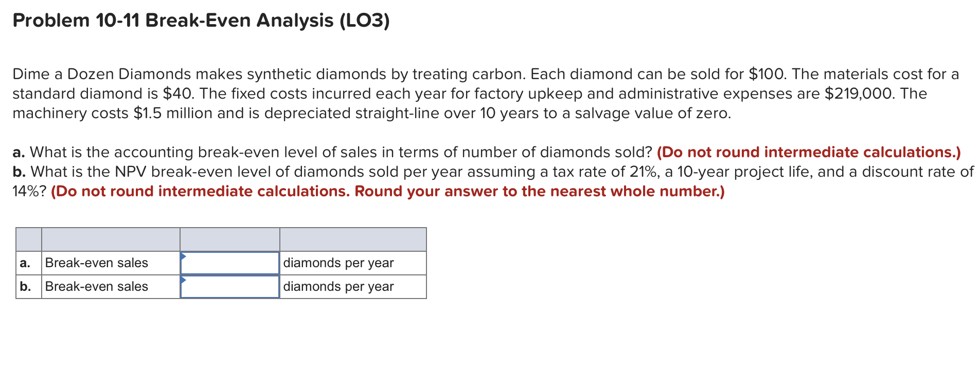
Task: Click the 'Break-even sales' label in row b
Action: [x=96, y=286]
